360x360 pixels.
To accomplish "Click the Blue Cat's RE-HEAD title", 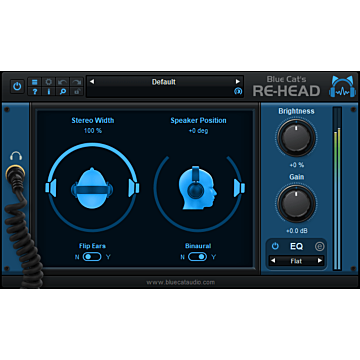I will pyautogui.click(x=286, y=87).
